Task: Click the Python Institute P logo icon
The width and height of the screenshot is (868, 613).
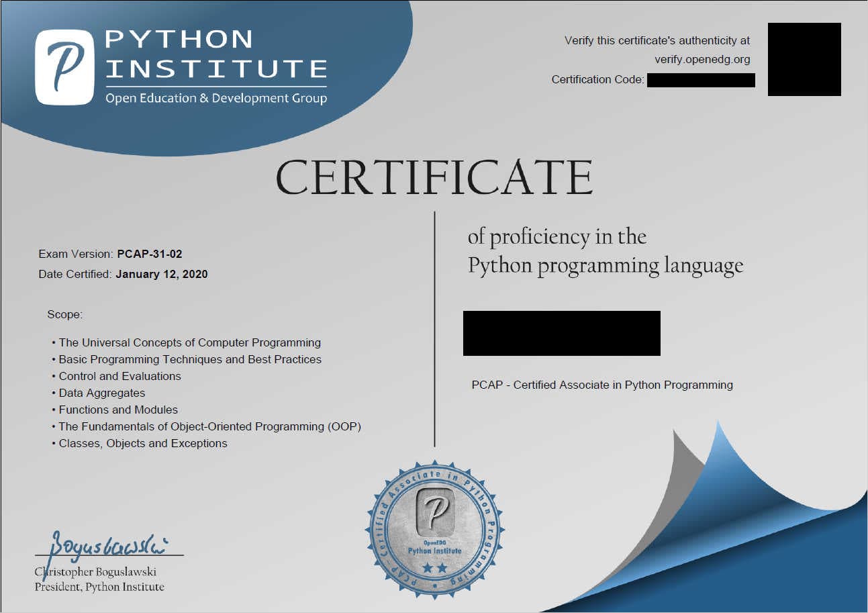Action: coord(64,67)
